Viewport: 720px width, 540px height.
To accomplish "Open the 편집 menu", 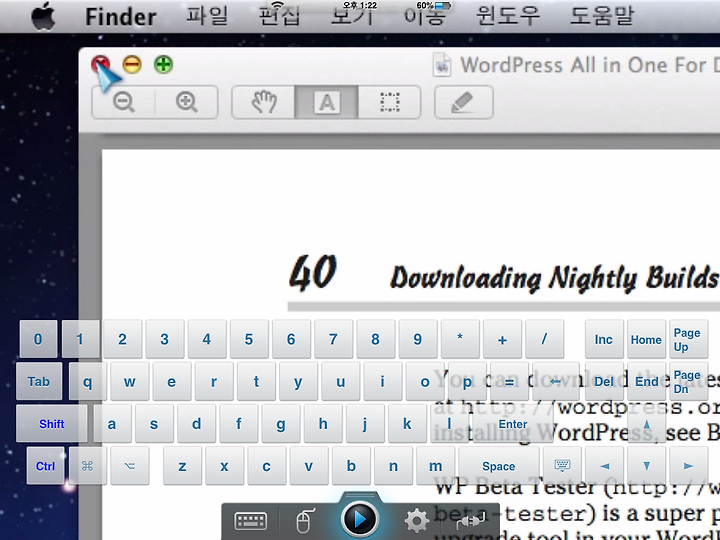I will click(280, 17).
